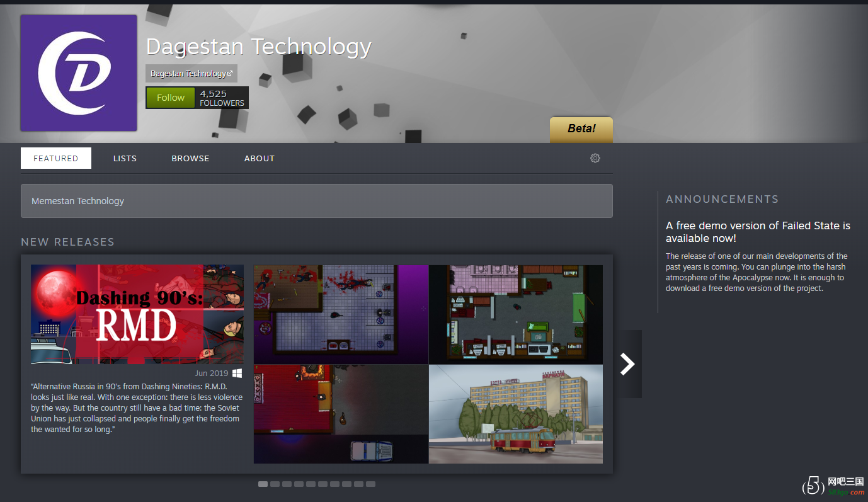Click the Beta! button
Viewport: 868px width, 502px height.
[x=581, y=129]
